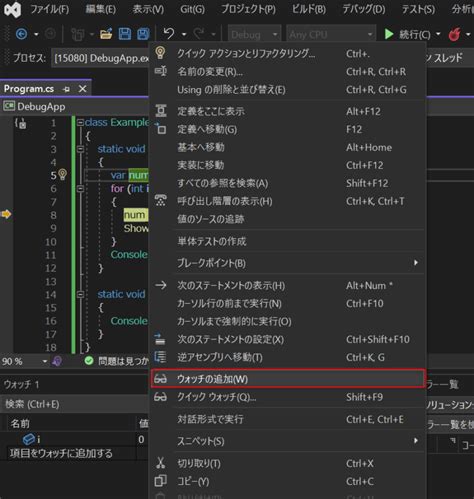Choose 呼び出し階層の表示(H)
Viewport: 474px width, 499px height.
tap(287, 201)
